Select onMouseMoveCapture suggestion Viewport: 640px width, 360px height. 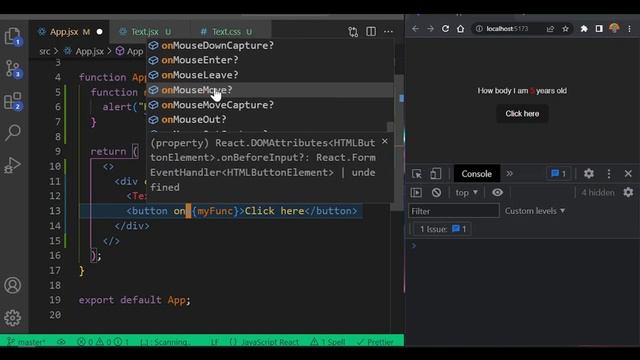[x=270, y=105]
